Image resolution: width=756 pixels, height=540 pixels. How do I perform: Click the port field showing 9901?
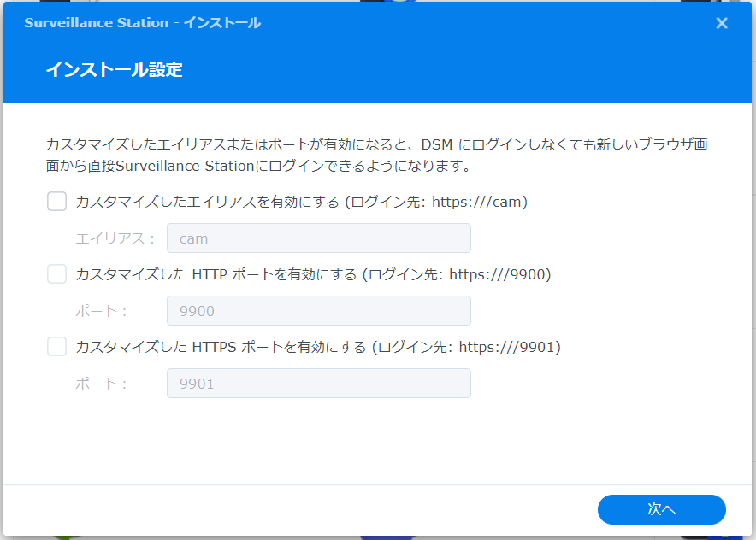point(319,384)
